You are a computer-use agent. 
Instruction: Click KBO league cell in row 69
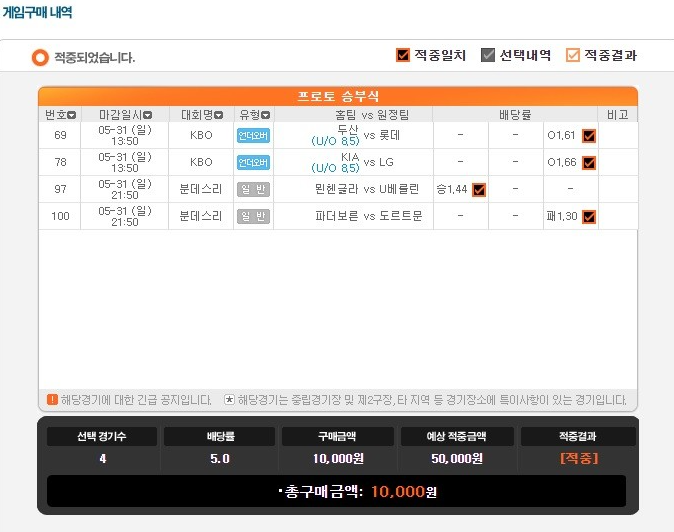(x=201, y=135)
